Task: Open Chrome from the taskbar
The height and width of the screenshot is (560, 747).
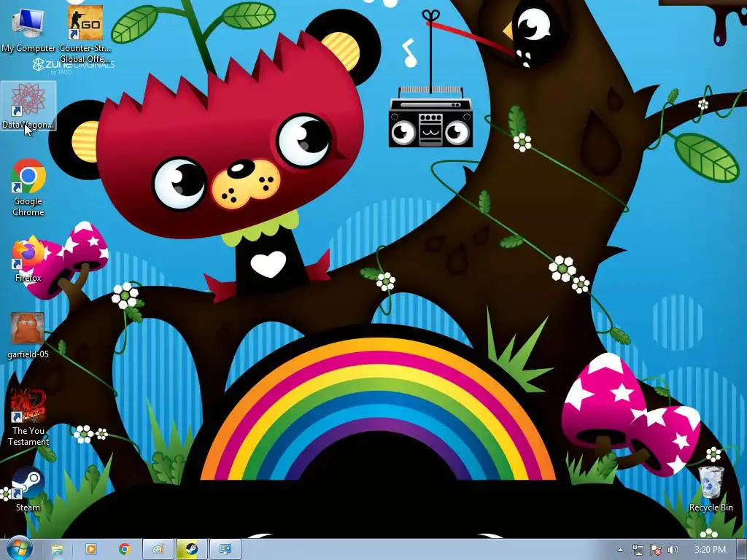Action: tap(124, 549)
